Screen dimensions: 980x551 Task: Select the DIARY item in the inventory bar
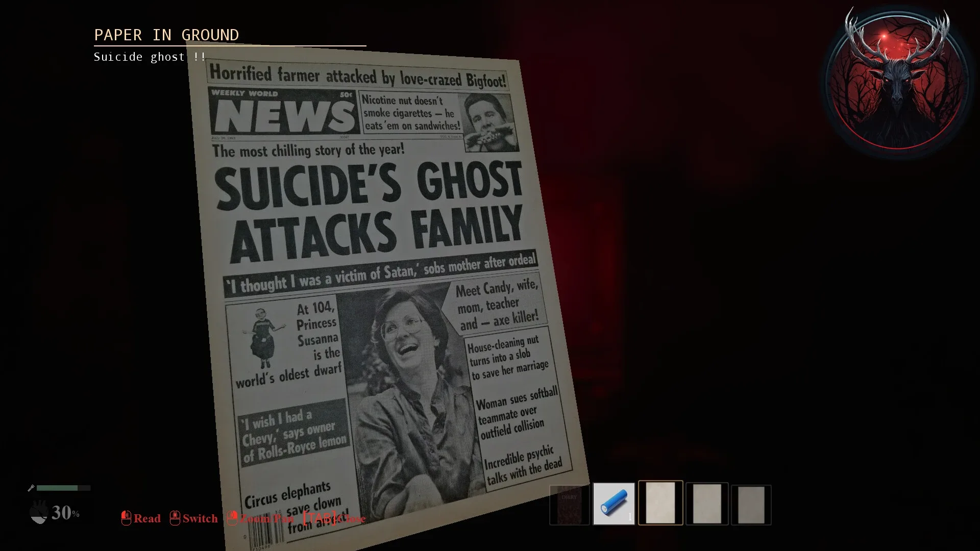coord(569,503)
